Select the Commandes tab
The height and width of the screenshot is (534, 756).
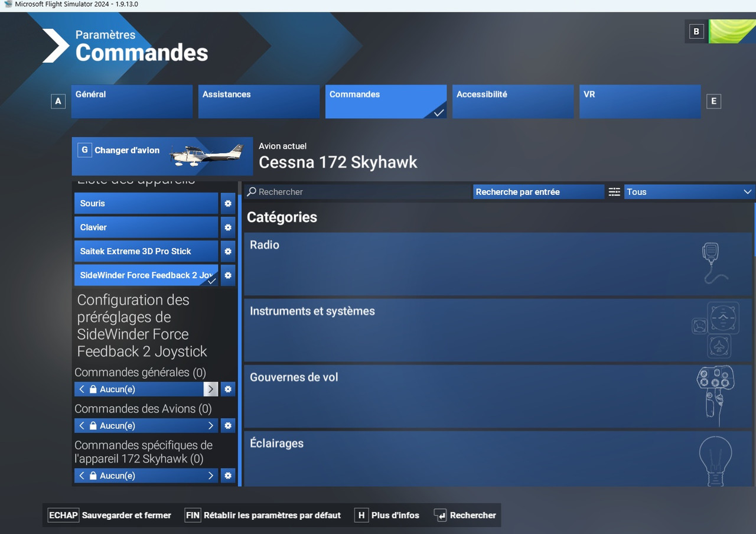386,102
